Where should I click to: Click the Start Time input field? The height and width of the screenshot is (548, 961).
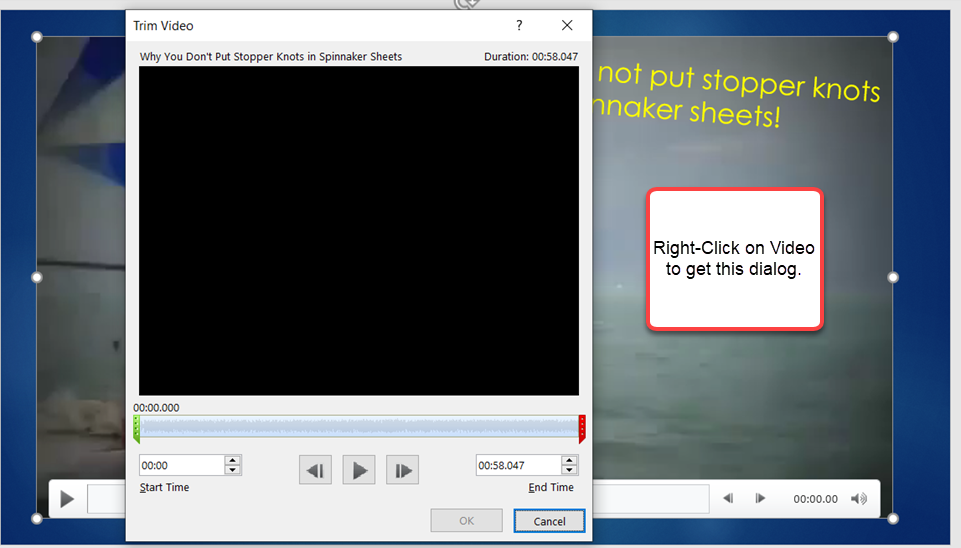click(x=182, y=465)
